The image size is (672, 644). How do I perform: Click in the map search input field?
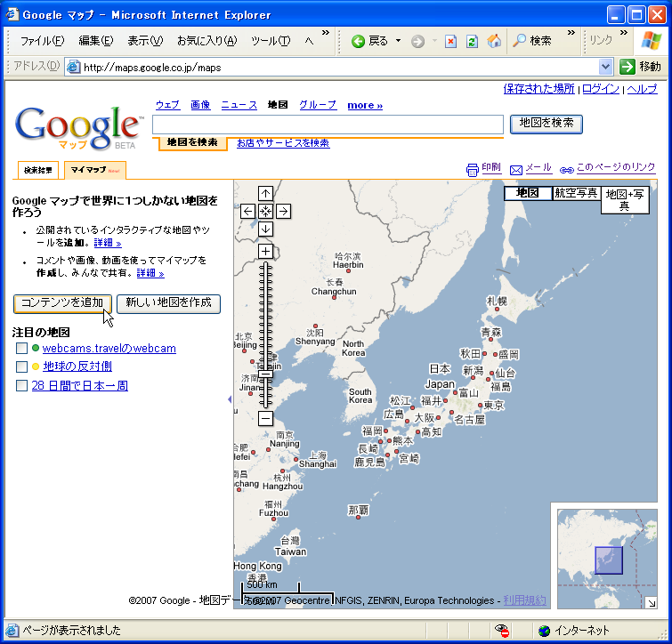point(328,125)
